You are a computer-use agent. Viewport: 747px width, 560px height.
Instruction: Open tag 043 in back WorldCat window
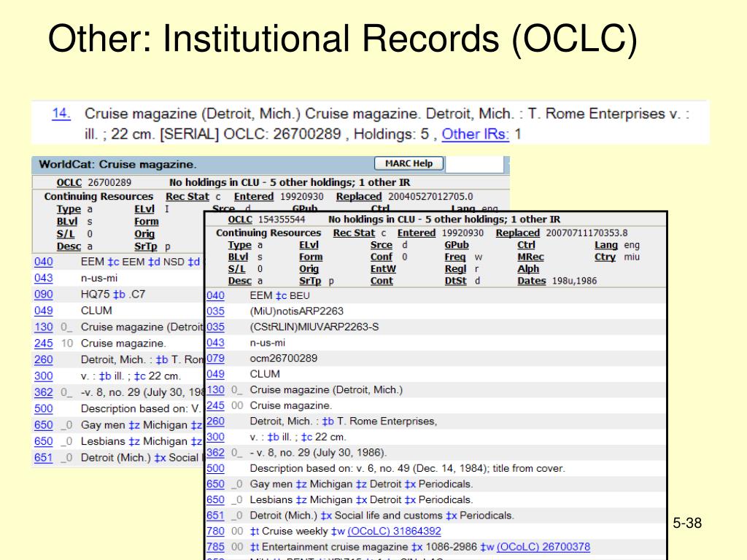pyautogui.click(x=43, y=278)
